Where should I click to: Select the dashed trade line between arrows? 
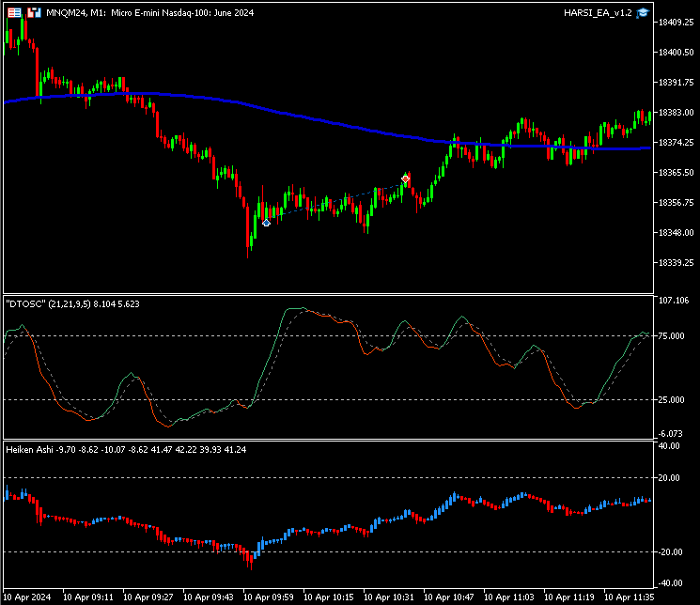click(x=335, y=201)
